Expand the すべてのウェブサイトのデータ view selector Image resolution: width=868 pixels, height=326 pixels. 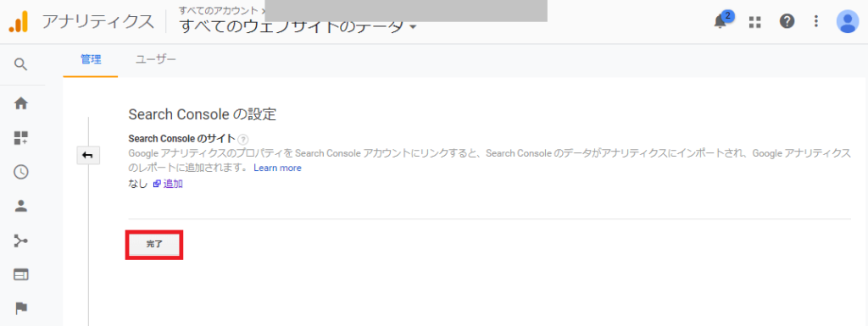click(x=298, y=26)
